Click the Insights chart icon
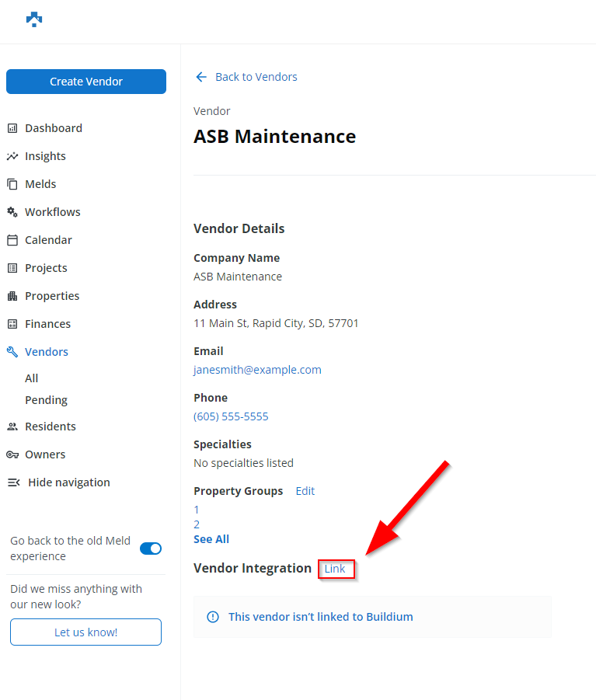Image resolution: width=596 pixels, height=700 pixels. coord(12,156)
